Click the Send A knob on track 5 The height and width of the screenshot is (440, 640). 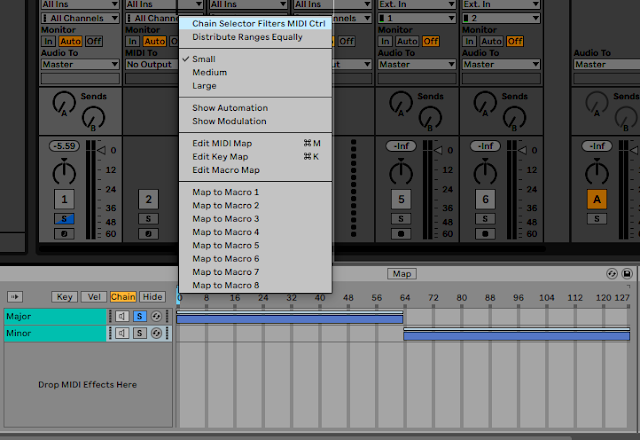400,103
